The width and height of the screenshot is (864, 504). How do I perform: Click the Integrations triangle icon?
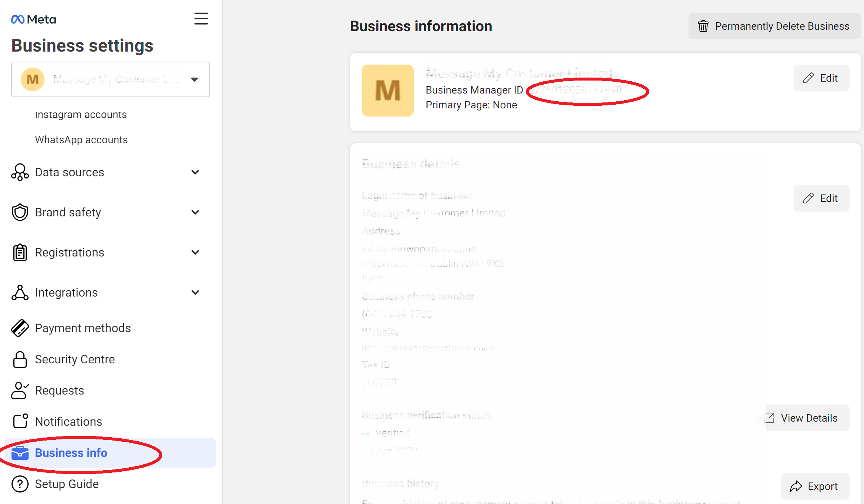pyautogui.click(x=20, y=292)
